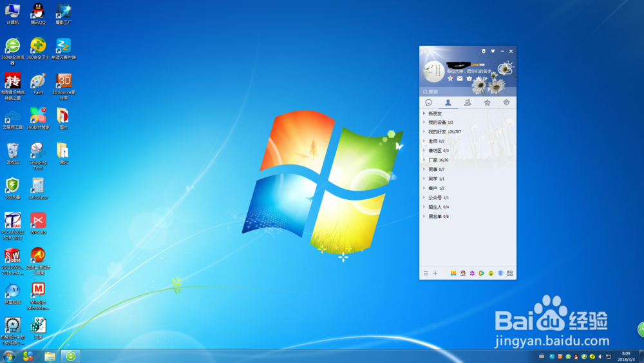Select the PCCAD2011 FOR 2012 shortcut
644x363 pixels.
tap(13, 226)
